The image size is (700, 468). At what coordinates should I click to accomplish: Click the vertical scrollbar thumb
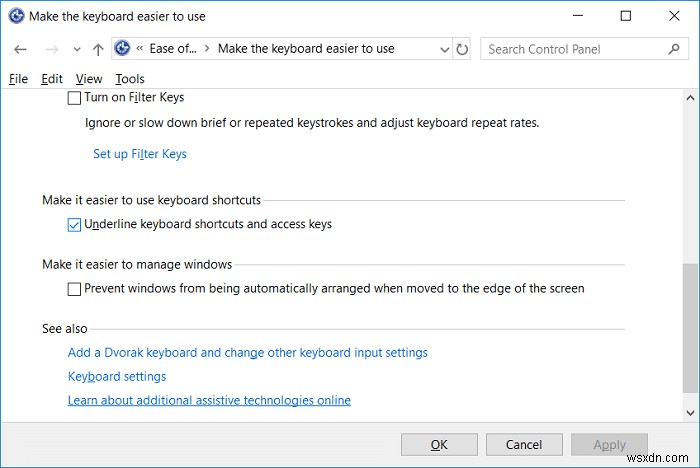point(690,333)
